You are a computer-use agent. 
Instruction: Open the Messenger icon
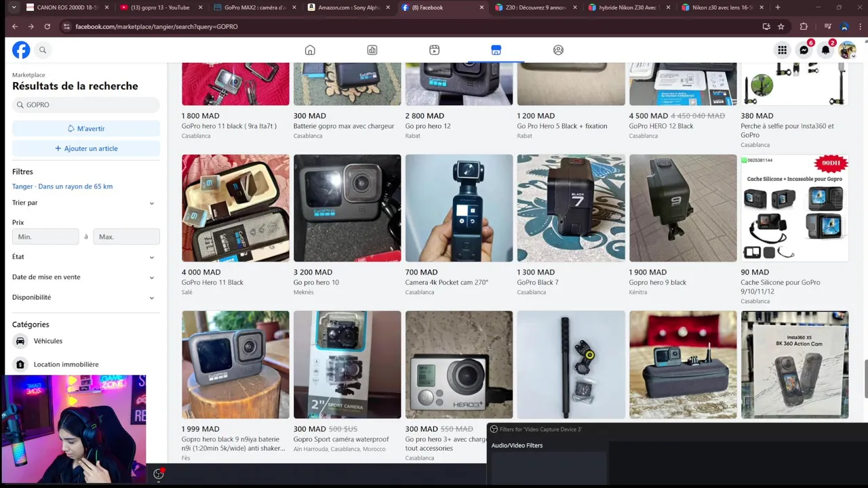pos(804,50)
